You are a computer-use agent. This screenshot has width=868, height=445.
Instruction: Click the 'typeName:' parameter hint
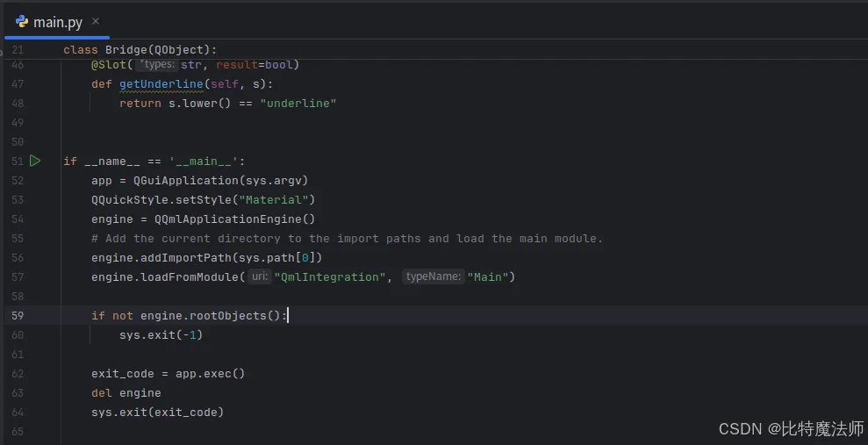433,276
